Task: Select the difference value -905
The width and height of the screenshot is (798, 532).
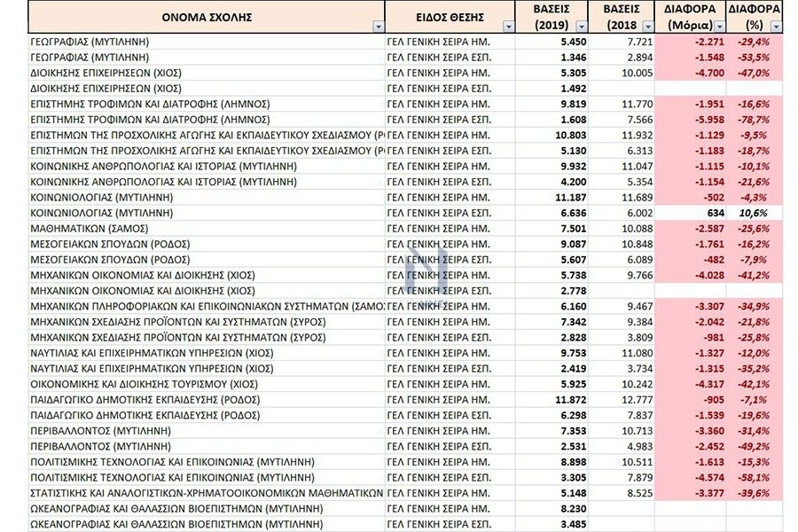Action: coord(691,400)
